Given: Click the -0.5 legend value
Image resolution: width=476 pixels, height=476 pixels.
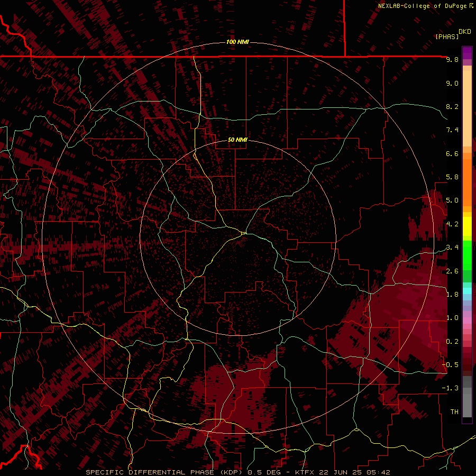Looking at the screenshot, I should point(450,364).
